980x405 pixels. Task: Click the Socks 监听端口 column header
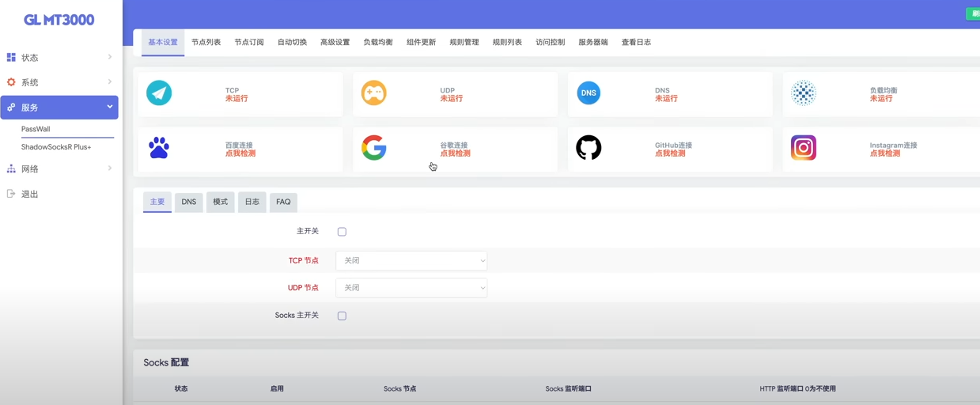(568, 388)
